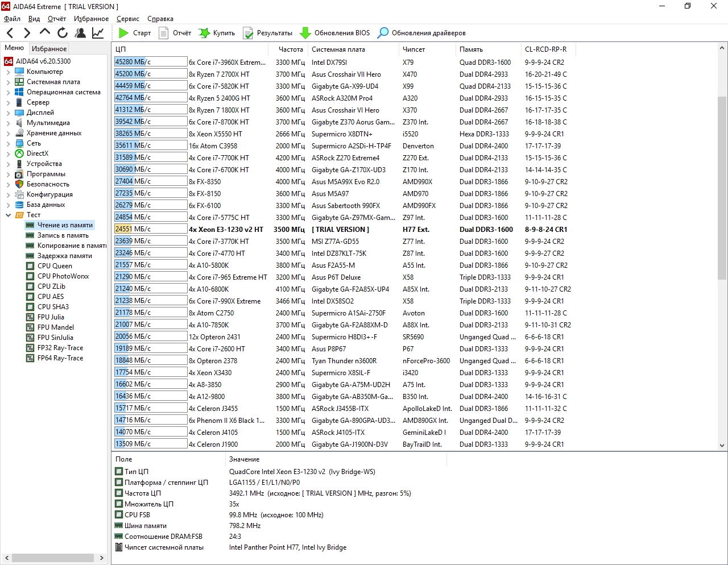
Task: Click the Купить toolbar button
Action: click(217, 33)
